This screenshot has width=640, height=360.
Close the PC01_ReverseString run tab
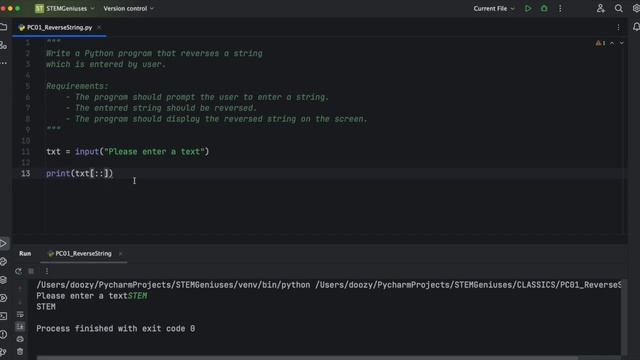[120, 254]
